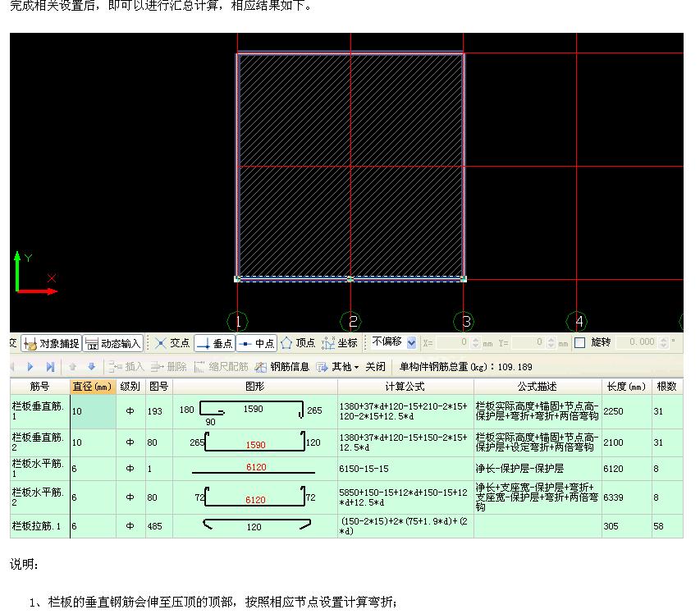Toggle 对象捕捉 object snap mode
700x614 pixels.
(x=53, y=343)
